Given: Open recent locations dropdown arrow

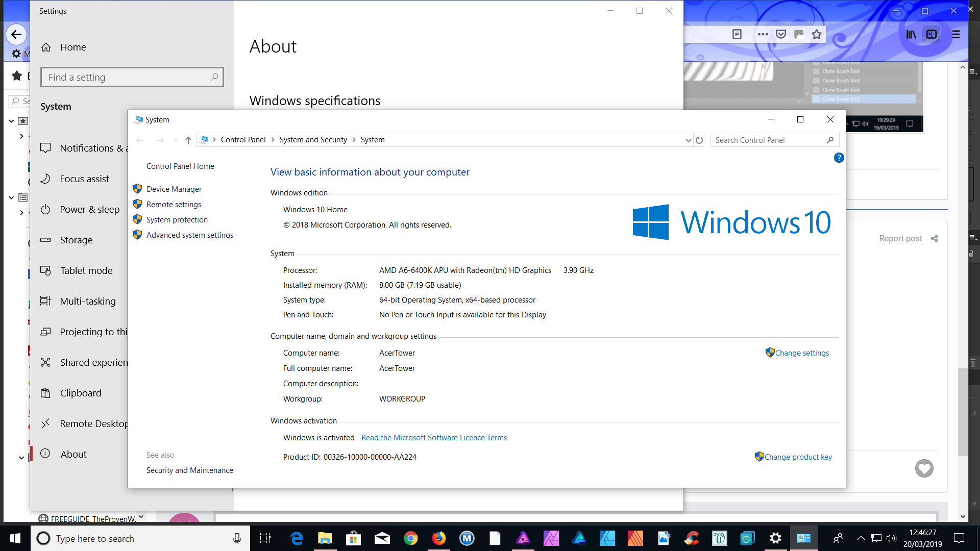Looking at the screenshot, I should click(x=175, y=140).
